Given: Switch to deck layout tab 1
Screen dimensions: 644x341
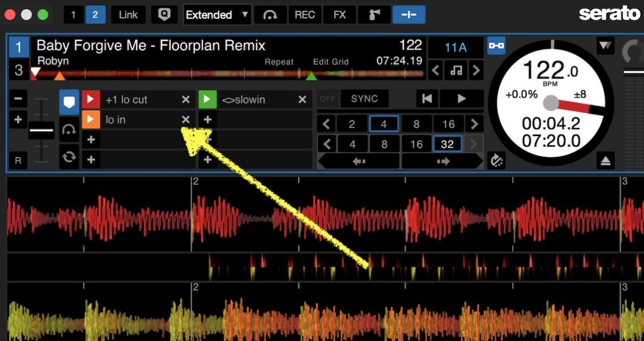Looking at the screenshot, I should (73, 14).
